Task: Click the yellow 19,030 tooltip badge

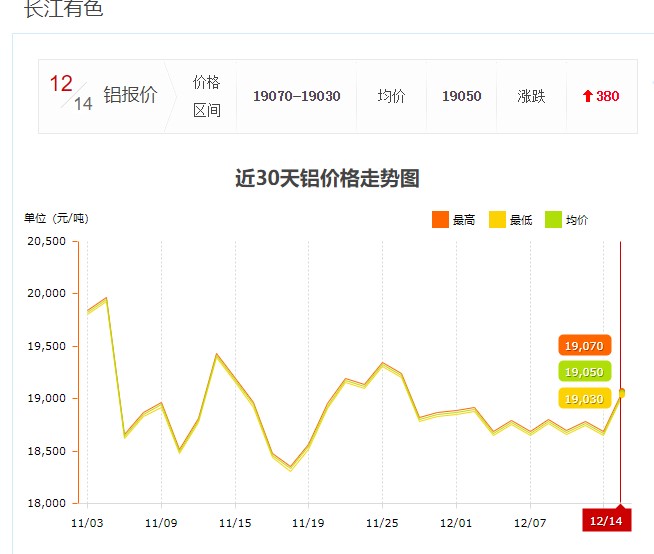Action: point(584,398)
